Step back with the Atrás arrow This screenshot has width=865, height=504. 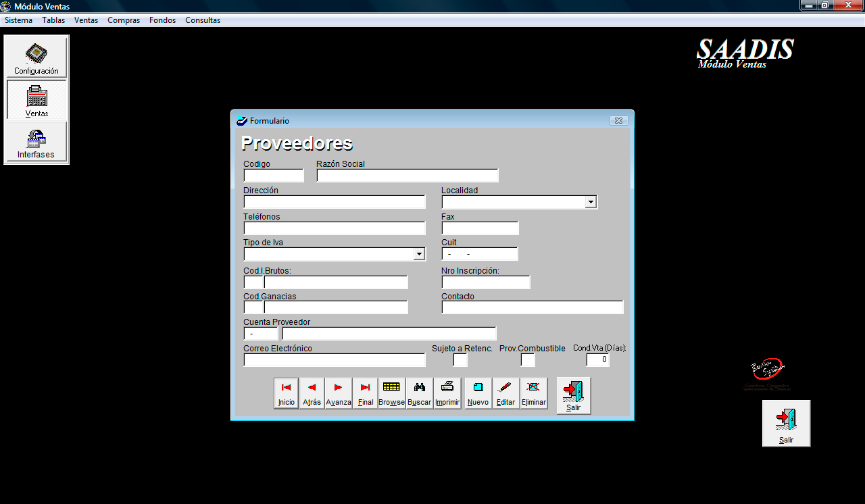pyautogui.click(x=312, y=393)
